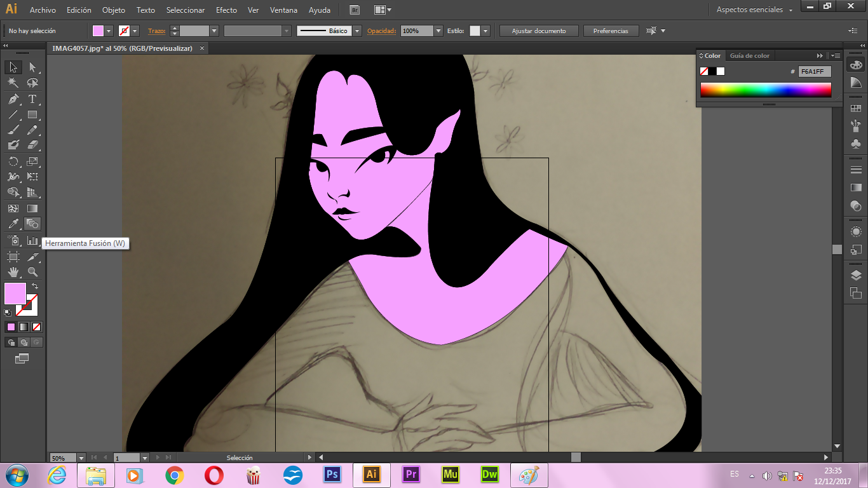Open stroke weight dropdown
Image resolution: width=868 pixels, height=488 pixels.
point(214,30)
